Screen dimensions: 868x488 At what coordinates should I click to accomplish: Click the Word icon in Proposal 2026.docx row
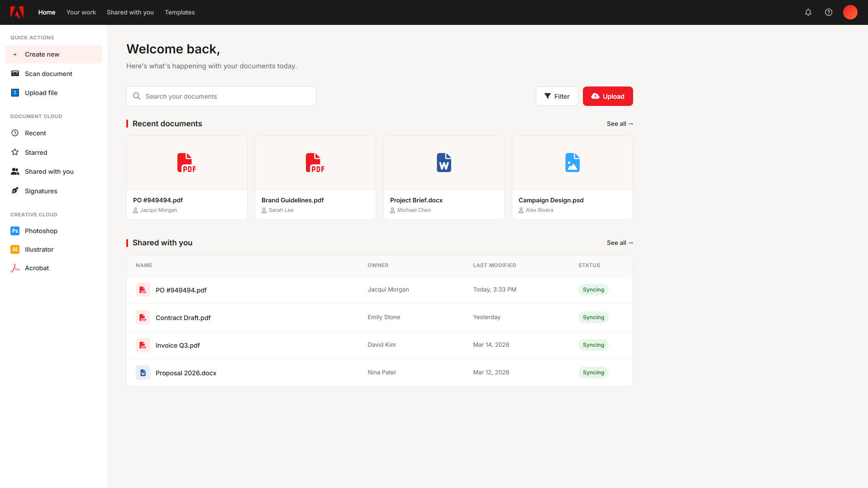point(143,373)
